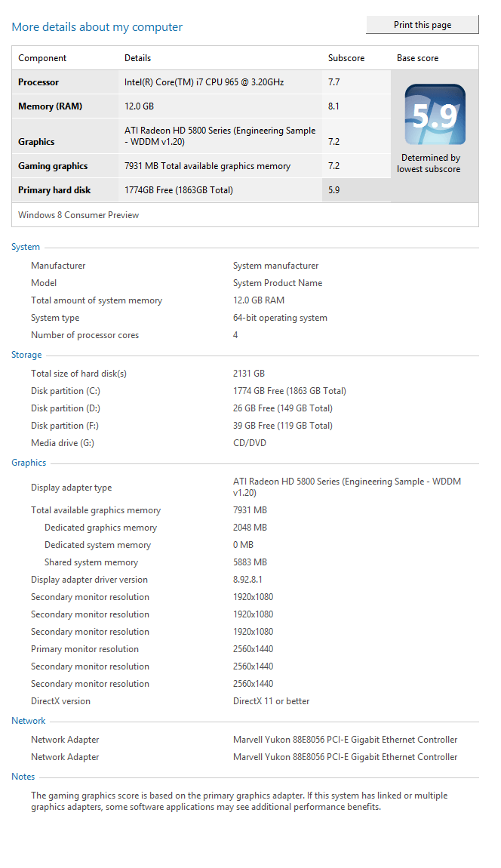Screen dimensions: 501x868
Task: Click the Subscore column header
Action: 346,58
